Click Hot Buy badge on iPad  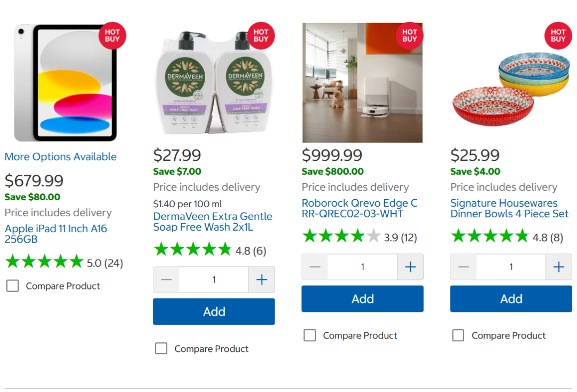coord(112,36)
